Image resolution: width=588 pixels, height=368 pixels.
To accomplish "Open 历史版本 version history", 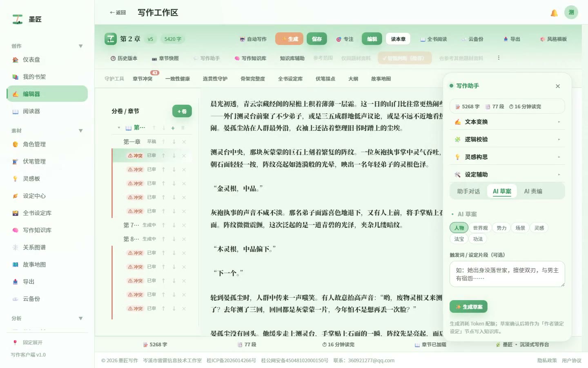I will (124, 58).
